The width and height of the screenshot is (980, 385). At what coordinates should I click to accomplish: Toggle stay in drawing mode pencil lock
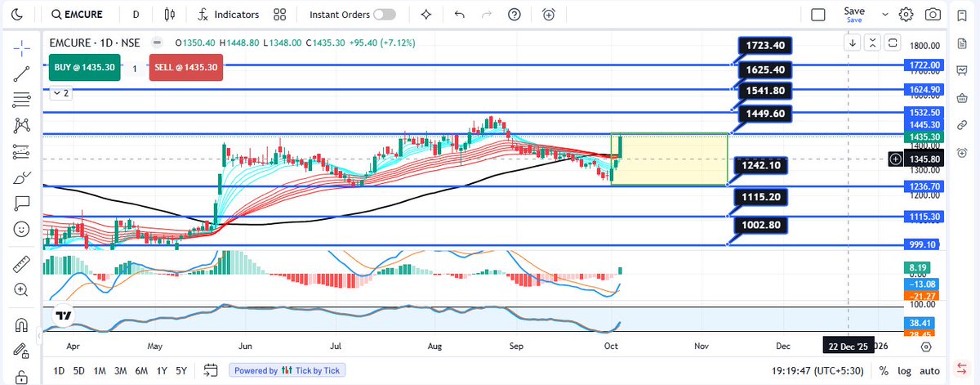(x=22, y=350)
